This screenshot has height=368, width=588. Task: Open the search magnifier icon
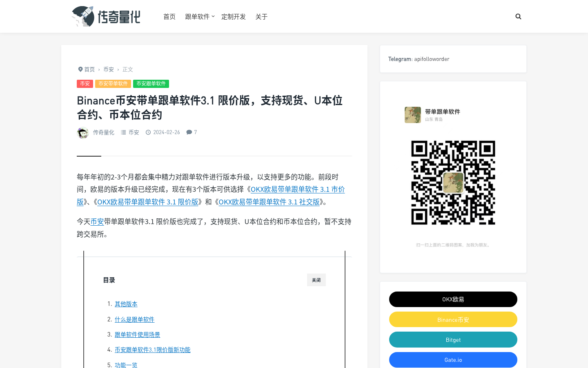[x=518, y=16]
